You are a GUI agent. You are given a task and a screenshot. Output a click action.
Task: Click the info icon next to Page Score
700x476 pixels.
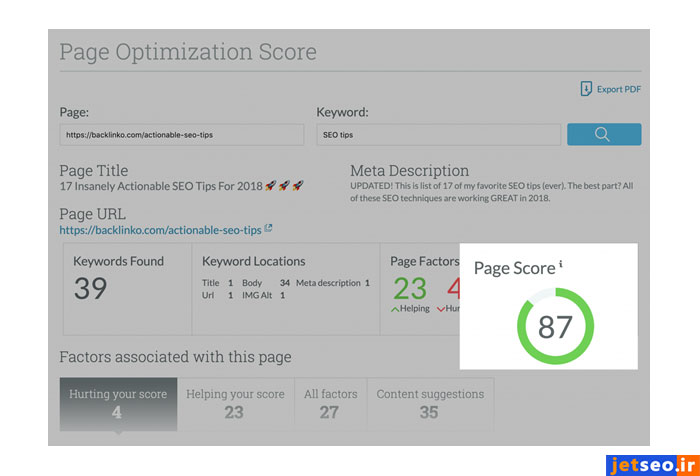coord(561,265)
